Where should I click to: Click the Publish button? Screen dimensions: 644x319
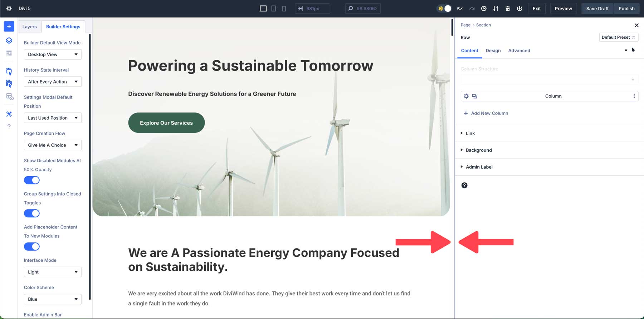pos(626,9)
